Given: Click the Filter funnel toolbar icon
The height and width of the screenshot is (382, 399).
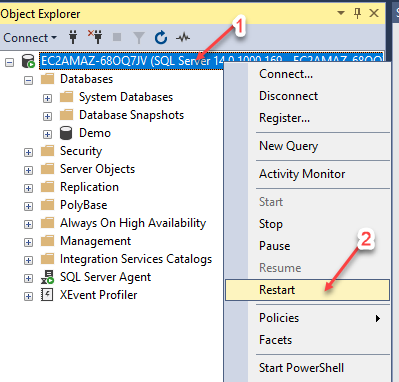Looking at the screenshot, I should [139, 38].
